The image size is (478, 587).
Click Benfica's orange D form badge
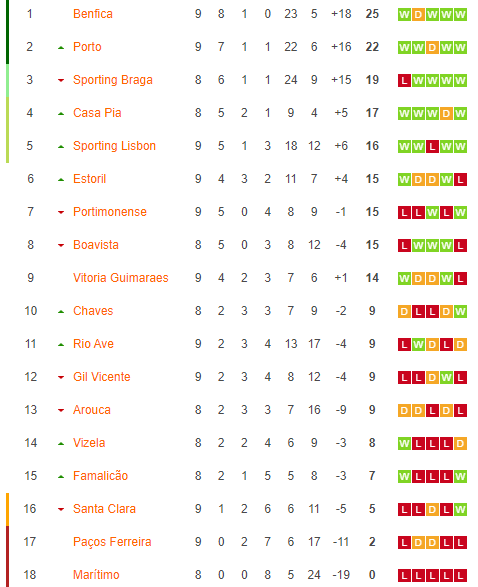pyautogui.click(x=418, y=15)
